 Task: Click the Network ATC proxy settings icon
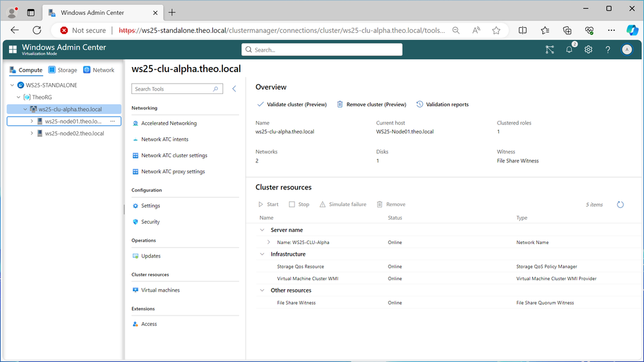pos(135,171)
